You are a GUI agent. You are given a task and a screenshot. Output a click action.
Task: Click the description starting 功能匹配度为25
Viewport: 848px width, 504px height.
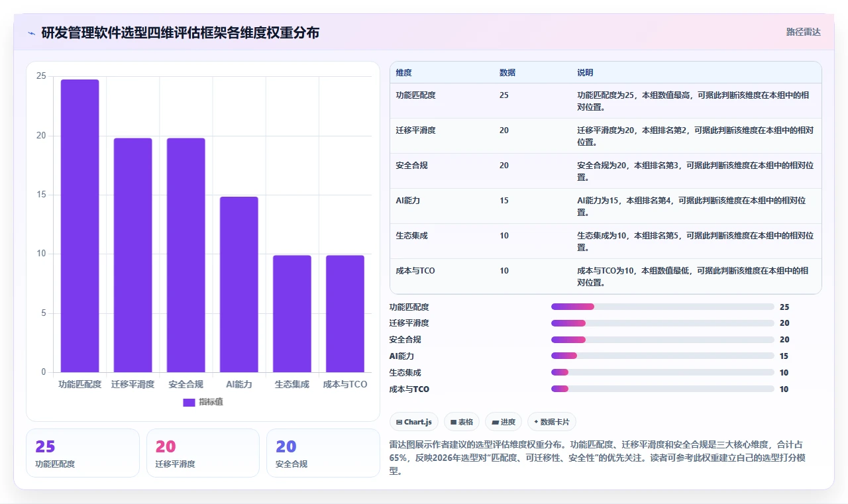694,101
